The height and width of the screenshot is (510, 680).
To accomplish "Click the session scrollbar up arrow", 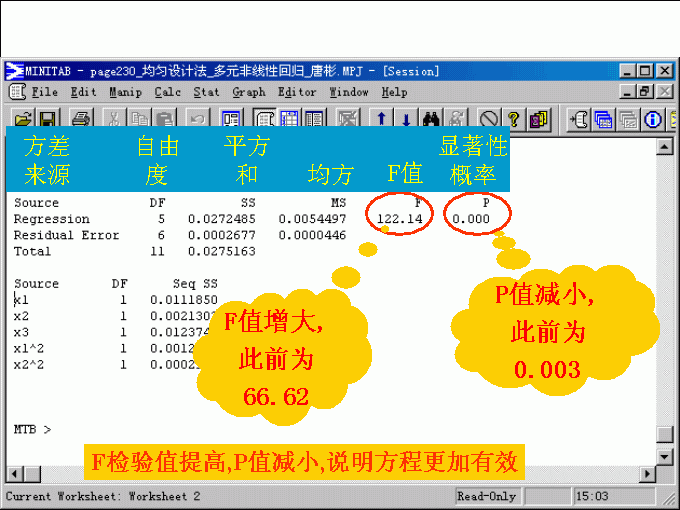I will 663,147.
